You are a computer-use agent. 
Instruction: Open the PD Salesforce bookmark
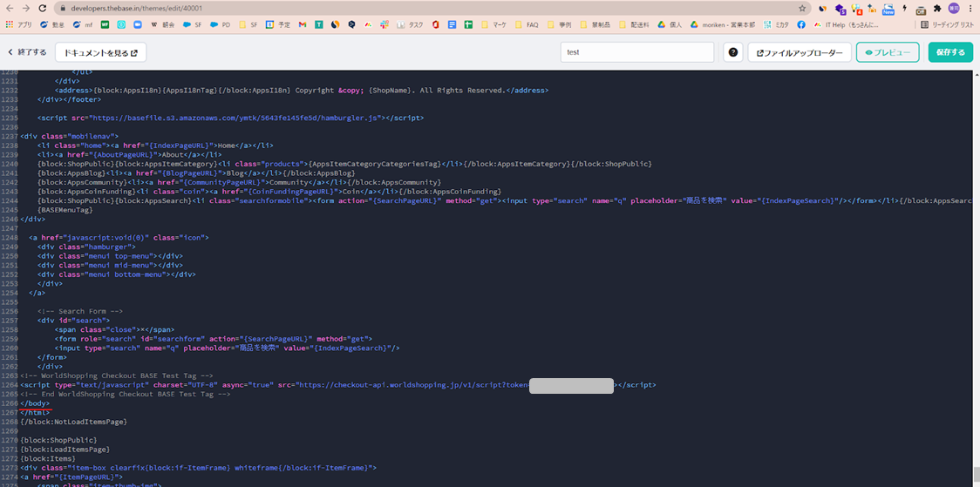[220, 25]
